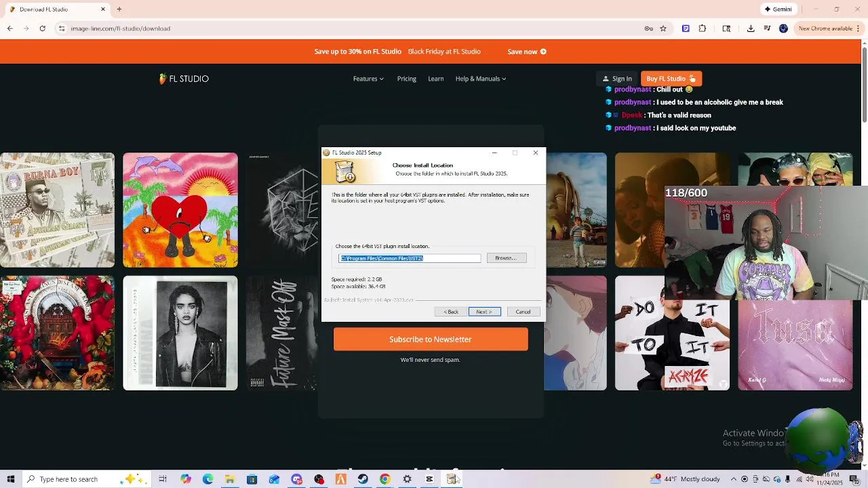Open Outlook from the taskbar

274,479
